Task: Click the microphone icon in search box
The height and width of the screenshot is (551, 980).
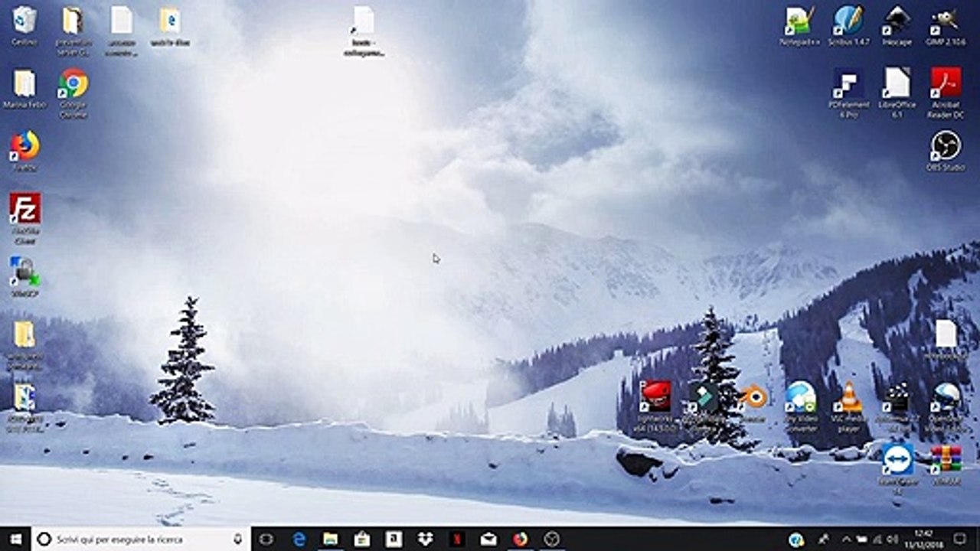Action: click(238, 540)
